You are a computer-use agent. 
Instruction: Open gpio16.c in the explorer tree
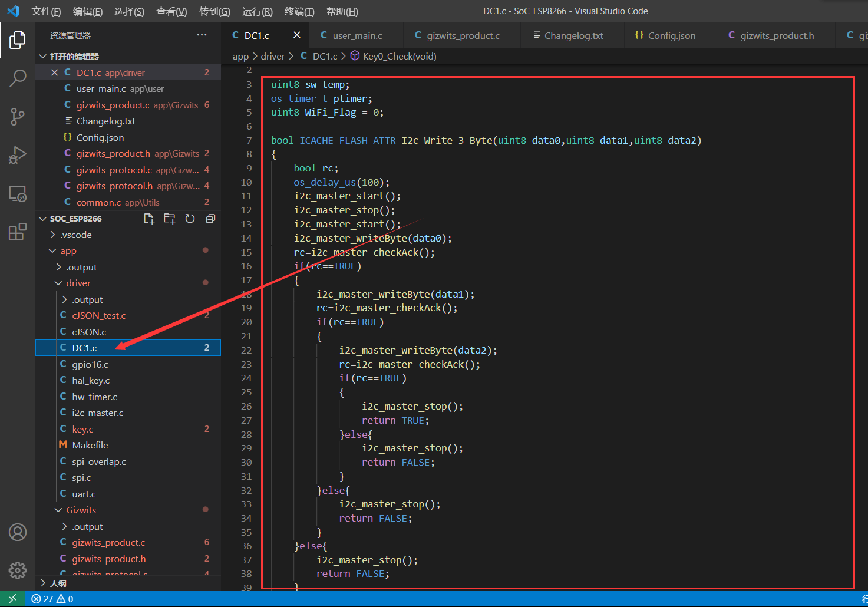click(x=128, y=365)
